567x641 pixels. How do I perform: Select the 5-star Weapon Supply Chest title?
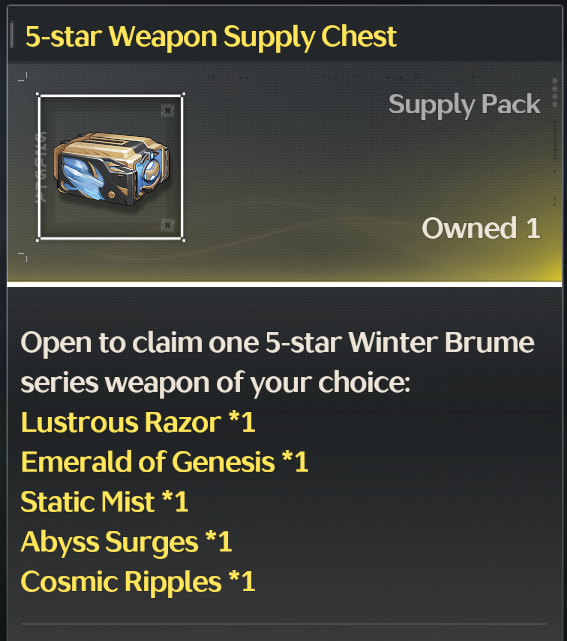point(211,37)
